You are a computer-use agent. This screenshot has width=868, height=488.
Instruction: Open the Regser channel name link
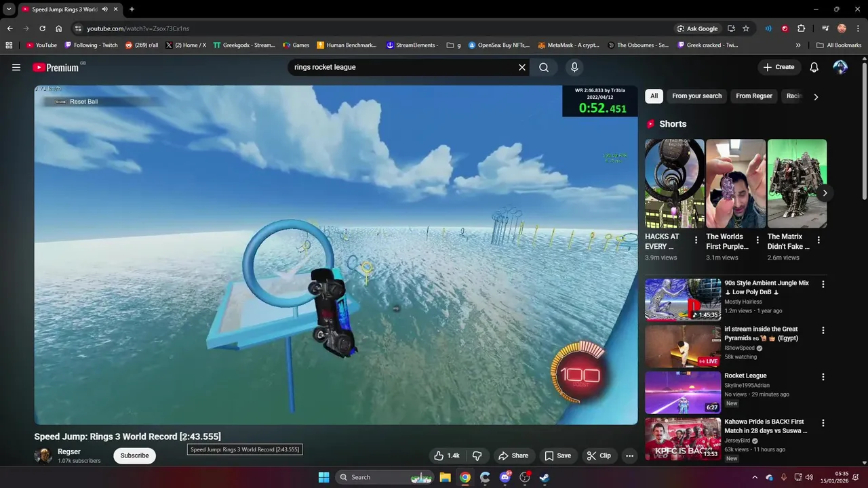coord(69,451)
